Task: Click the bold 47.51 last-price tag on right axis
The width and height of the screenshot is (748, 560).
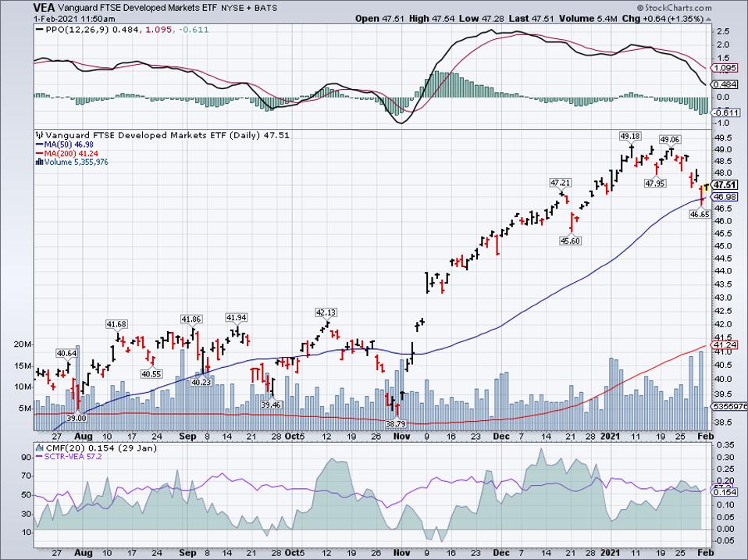Action: [x=725, y=185]
